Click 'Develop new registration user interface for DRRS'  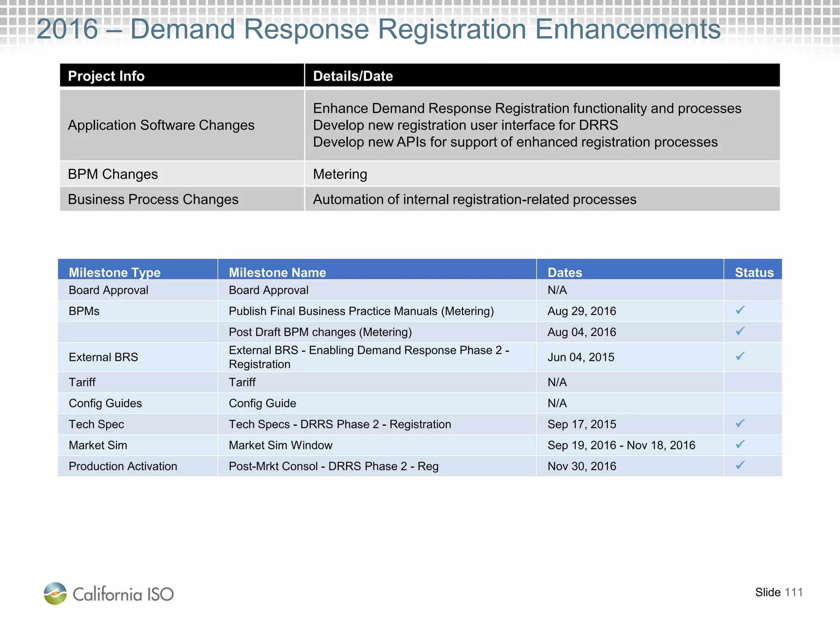click(x=466, y=125)
